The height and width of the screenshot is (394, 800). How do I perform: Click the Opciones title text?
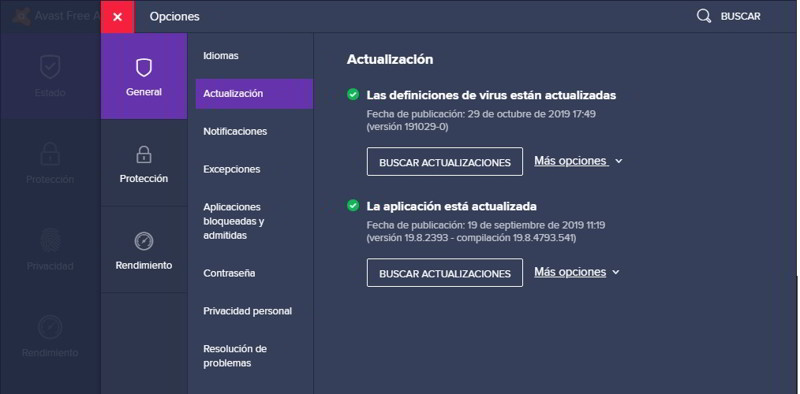(x=174, y=17)
